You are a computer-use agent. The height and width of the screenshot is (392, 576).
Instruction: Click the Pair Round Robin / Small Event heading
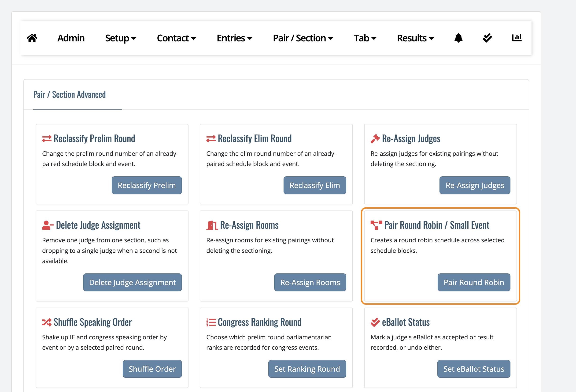[437, 225]
